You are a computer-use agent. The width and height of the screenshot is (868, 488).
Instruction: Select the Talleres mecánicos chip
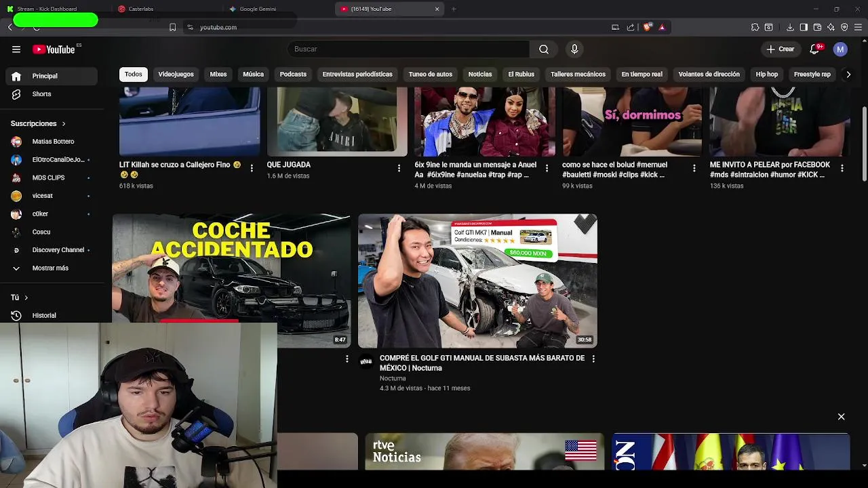point(578,74)
